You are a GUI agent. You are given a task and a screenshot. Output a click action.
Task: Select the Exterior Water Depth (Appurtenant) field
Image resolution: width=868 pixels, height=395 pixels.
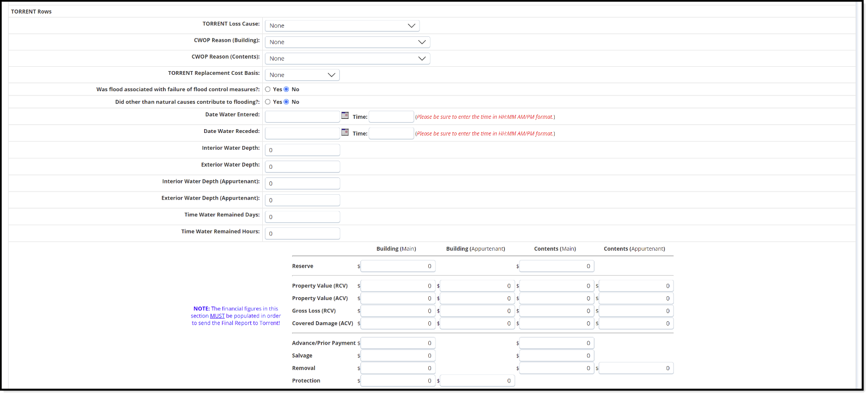(302, 200)
